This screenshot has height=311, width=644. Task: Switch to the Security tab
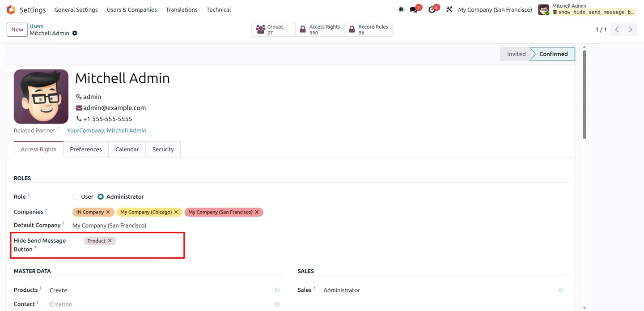pyautogui.click(x=163, y=149)
